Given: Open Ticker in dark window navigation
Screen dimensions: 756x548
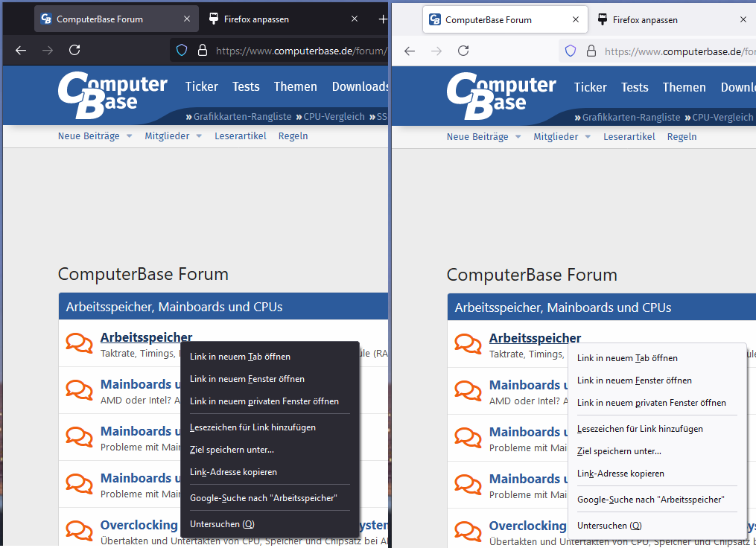Looking at the screenshot, I should tap(202, 86).
